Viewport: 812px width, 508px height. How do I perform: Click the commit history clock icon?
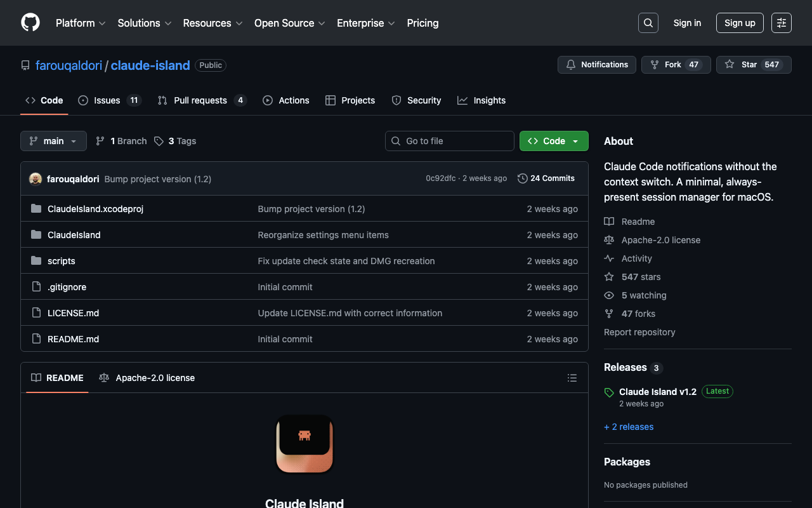point(523,178)
